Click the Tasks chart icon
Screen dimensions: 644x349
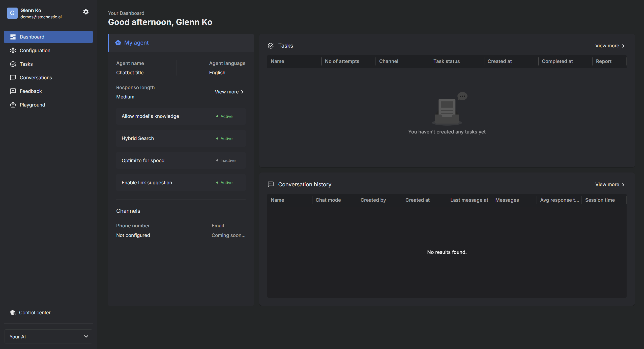click(271, 45)
